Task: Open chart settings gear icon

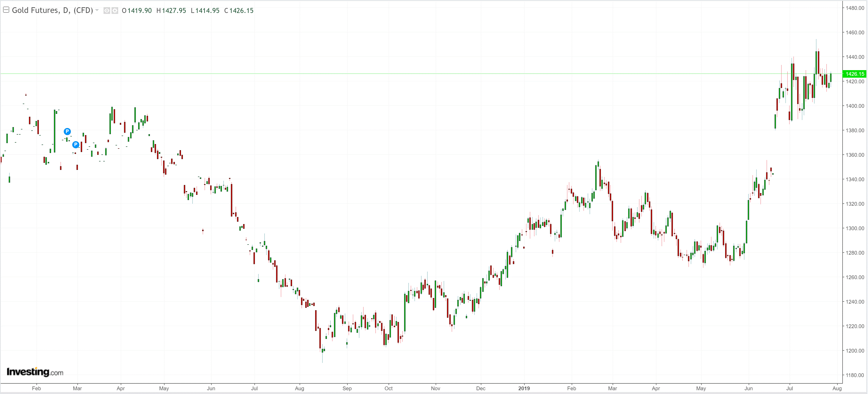Action: 115,11
